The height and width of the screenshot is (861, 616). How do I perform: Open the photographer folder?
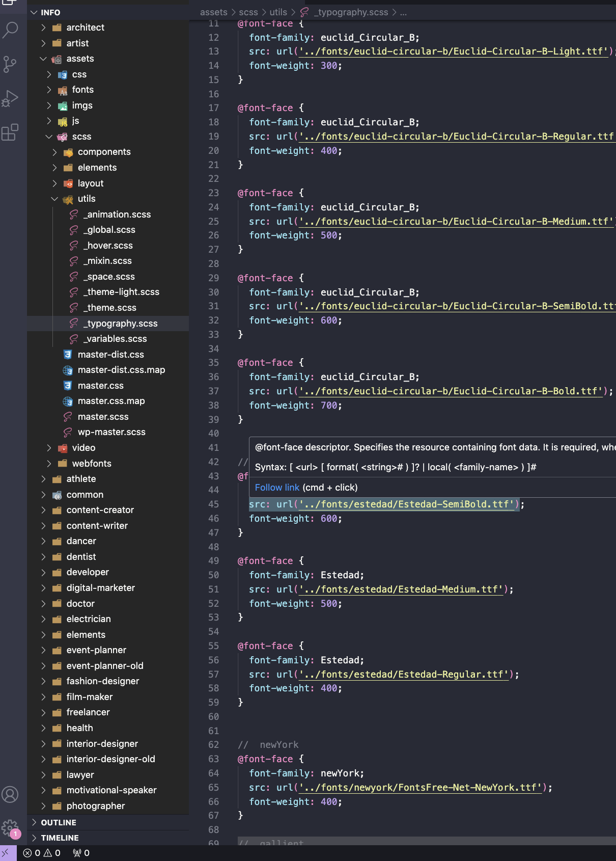96,806
